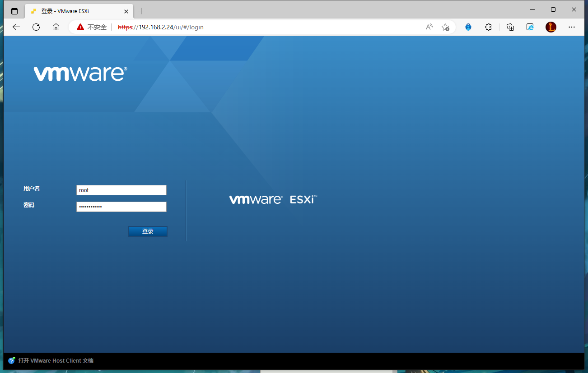Open the browser home page icon
This screenshot has height=373, width=588.
pos(56,27)
